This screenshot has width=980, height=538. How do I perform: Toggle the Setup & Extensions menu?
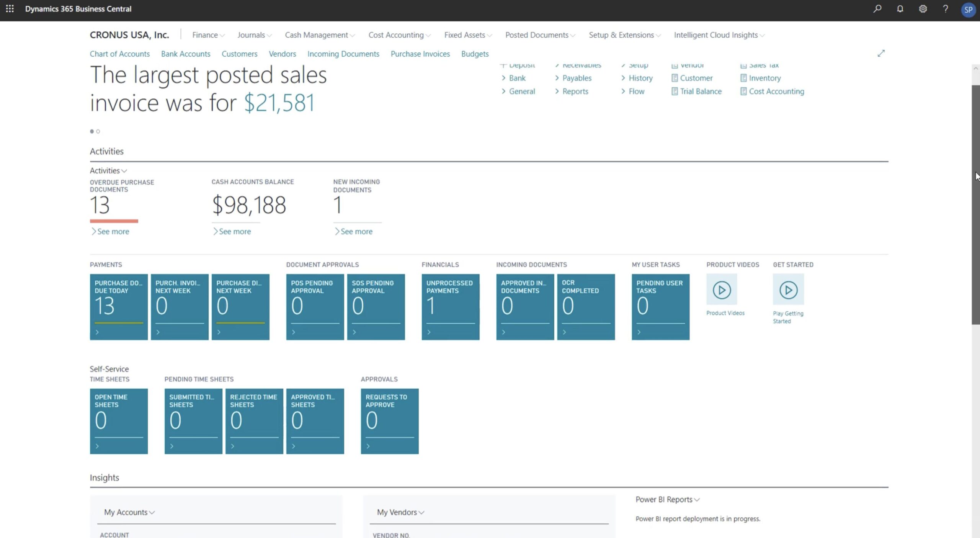tap(624, 34)
